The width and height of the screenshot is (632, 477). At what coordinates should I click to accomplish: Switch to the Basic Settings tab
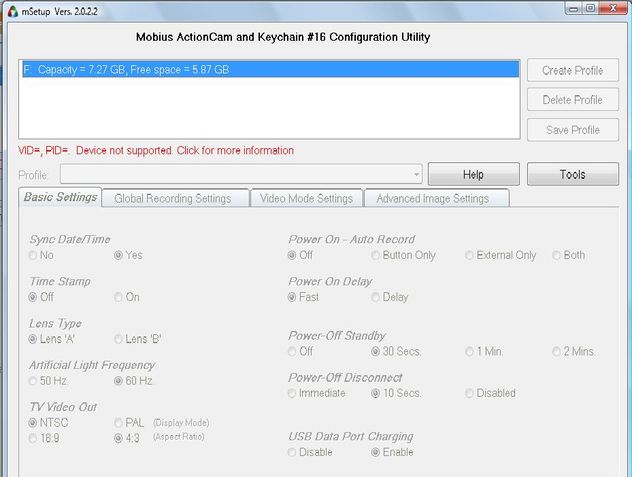click(60, 197)
